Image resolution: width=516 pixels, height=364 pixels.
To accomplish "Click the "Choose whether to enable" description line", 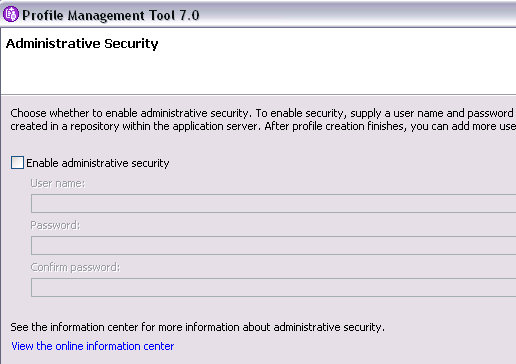I will point(263,113).
